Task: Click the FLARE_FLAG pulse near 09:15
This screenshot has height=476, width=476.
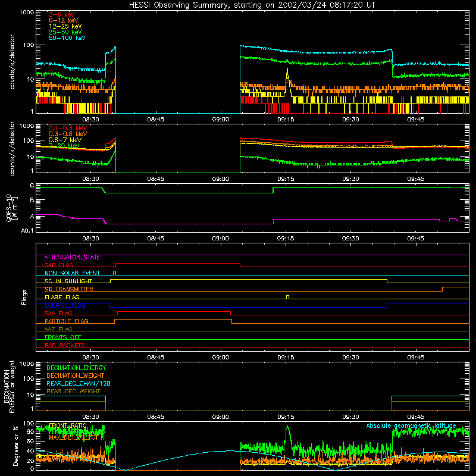Action: [288, 297]
